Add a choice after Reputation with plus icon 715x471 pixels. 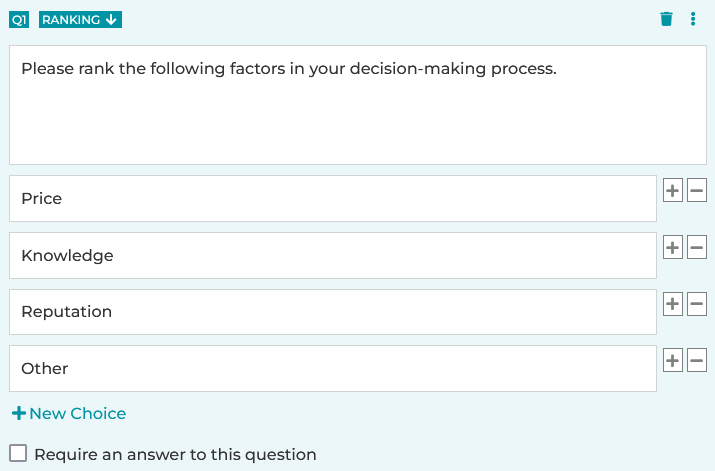(x=673, y=304)
